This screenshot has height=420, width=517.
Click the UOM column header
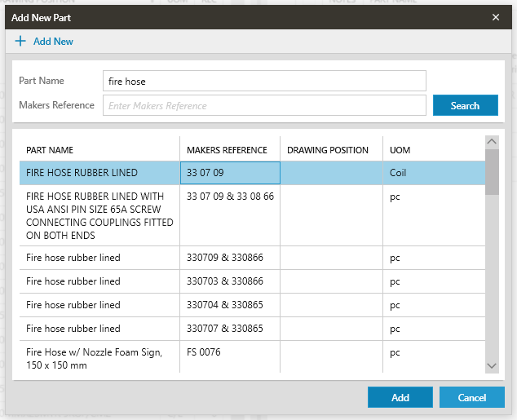[400, 150]
